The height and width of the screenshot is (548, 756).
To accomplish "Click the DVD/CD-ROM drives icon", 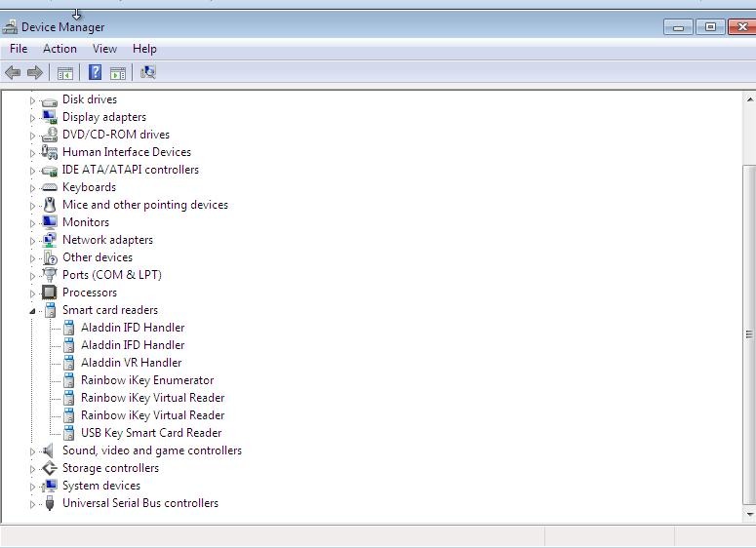I will point(49,135).
